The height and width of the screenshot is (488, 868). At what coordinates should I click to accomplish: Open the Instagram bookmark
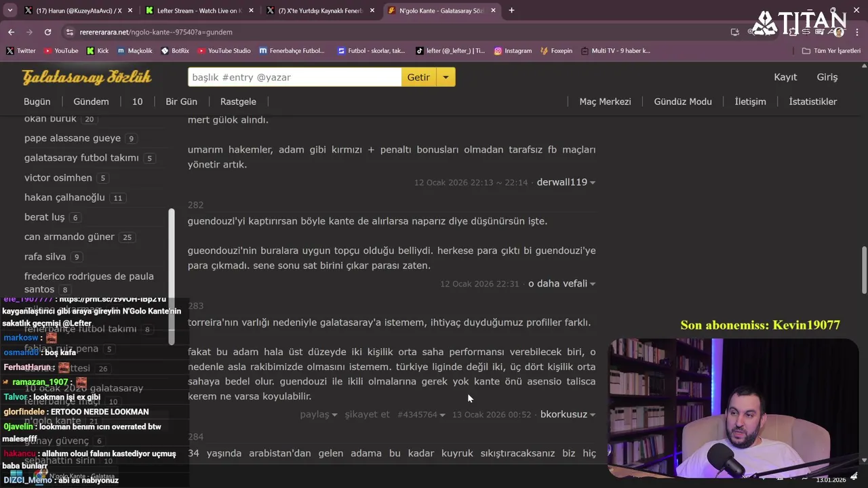tap(513, 51)
